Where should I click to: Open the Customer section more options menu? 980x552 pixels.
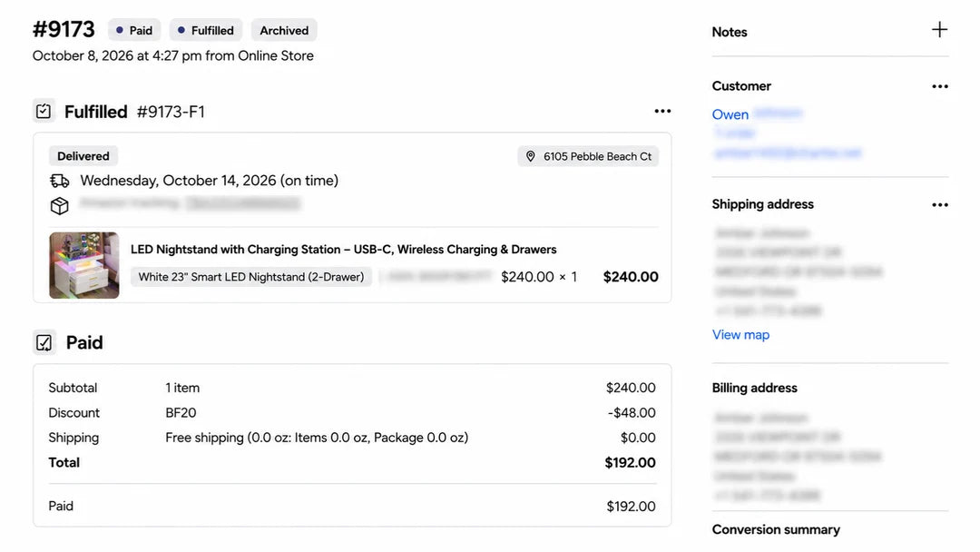939,86
